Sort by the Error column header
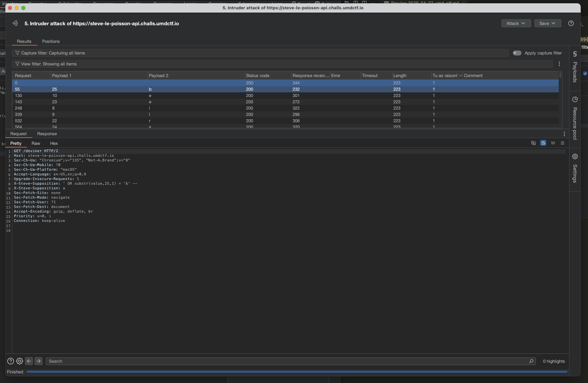This screenshot has width=588, height=383. pyautogui.click(x=345, y=76)
